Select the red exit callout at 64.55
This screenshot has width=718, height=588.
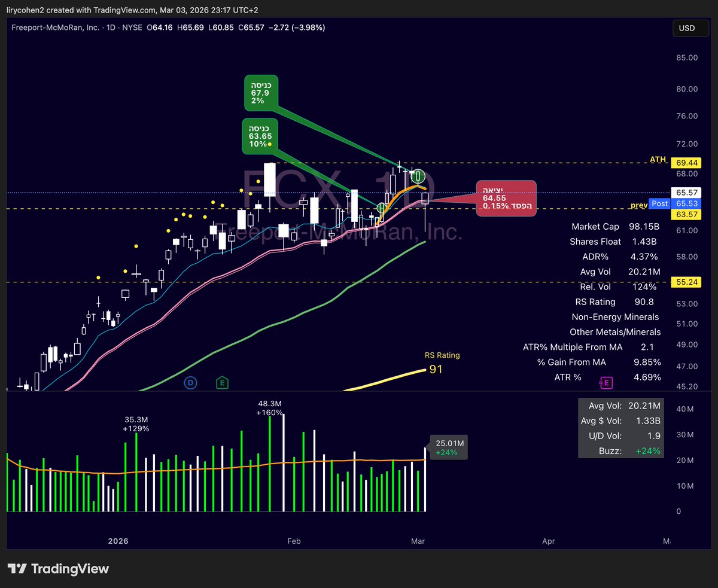(506, 197)
